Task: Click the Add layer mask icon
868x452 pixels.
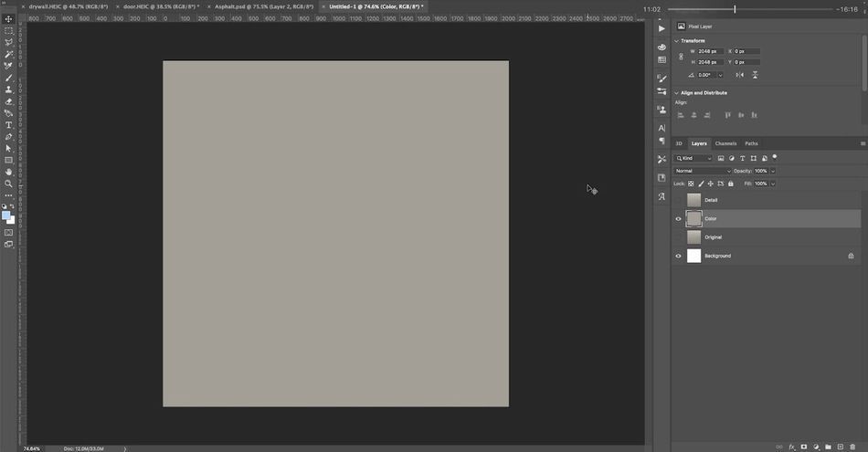Action: point(804,447)
